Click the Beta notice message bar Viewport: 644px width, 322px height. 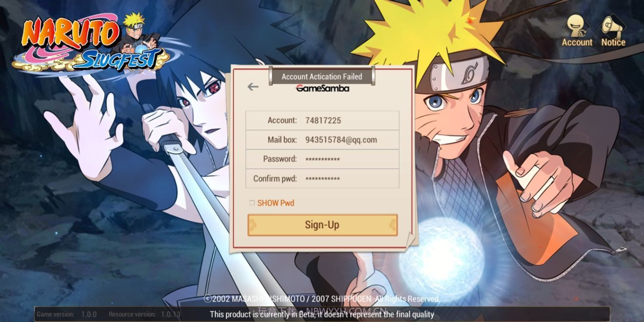click(322, 314)
